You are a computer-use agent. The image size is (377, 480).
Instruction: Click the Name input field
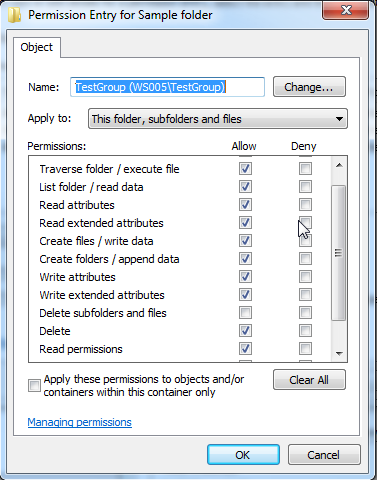click(167, 87)
